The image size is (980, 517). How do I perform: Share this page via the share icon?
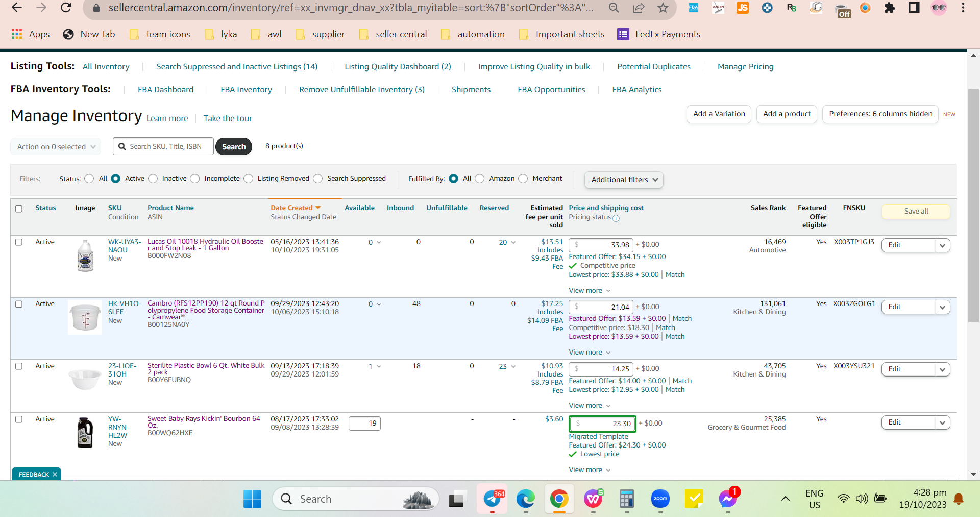pyautogui.click(x=639, y=8)
